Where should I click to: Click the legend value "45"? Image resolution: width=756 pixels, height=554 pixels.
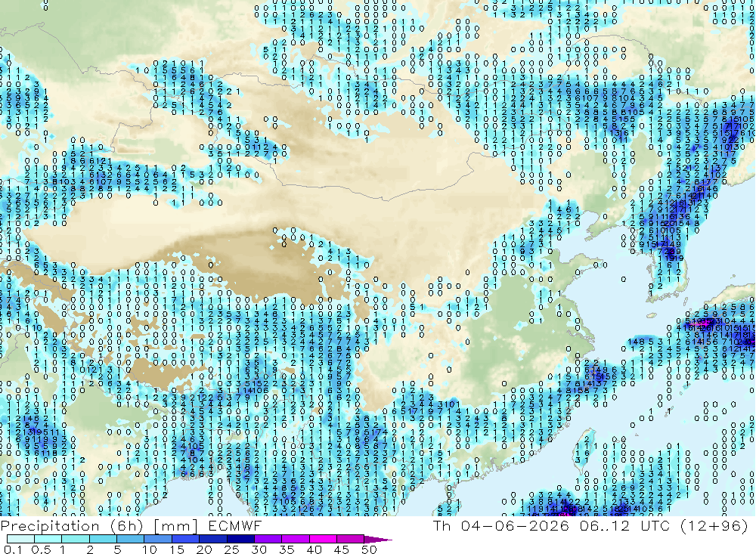tap(342, 549)
